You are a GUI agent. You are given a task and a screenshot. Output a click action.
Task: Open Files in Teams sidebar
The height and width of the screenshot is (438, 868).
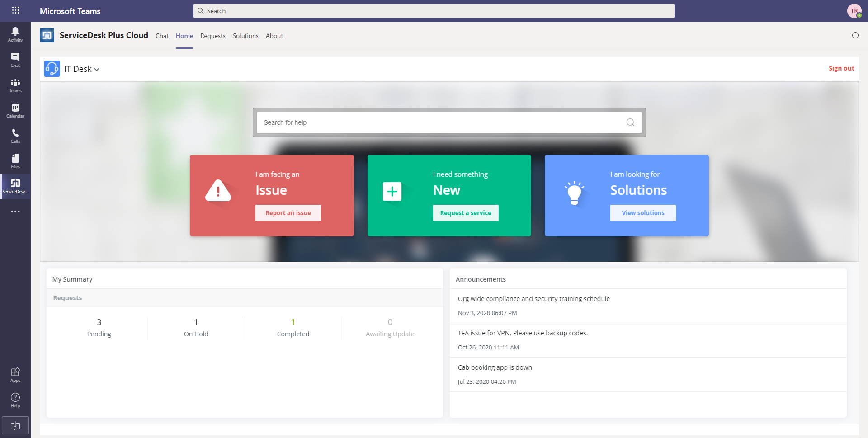click(15, 161)
